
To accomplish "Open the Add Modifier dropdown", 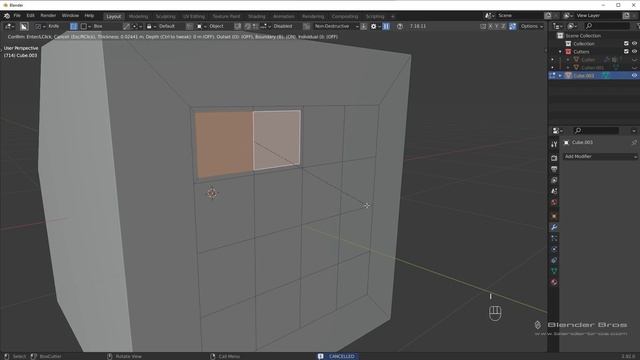I will click(x=600, y=157).
